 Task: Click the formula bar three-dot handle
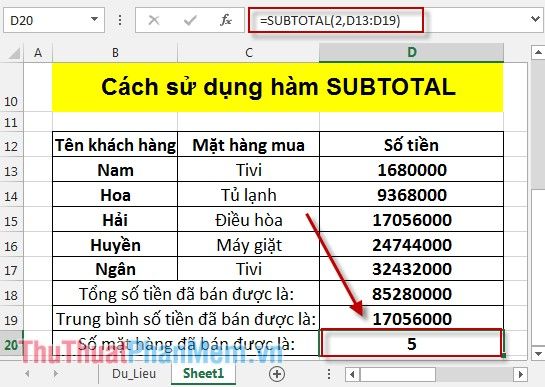tap(120, 20)
